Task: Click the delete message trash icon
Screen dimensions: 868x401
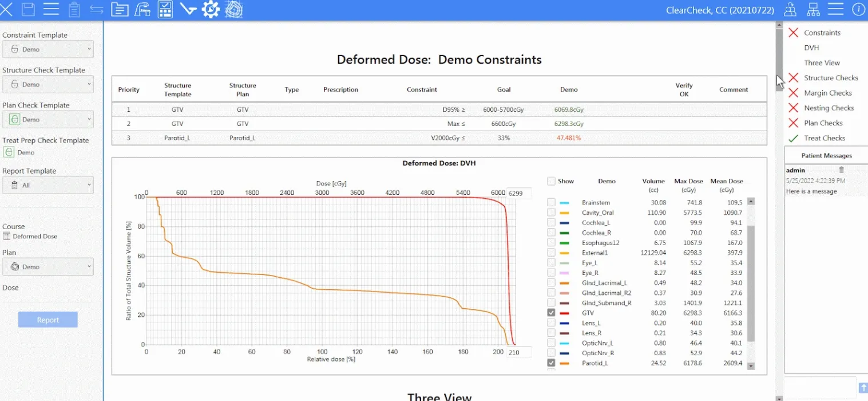Action: (x=842, y=169)
